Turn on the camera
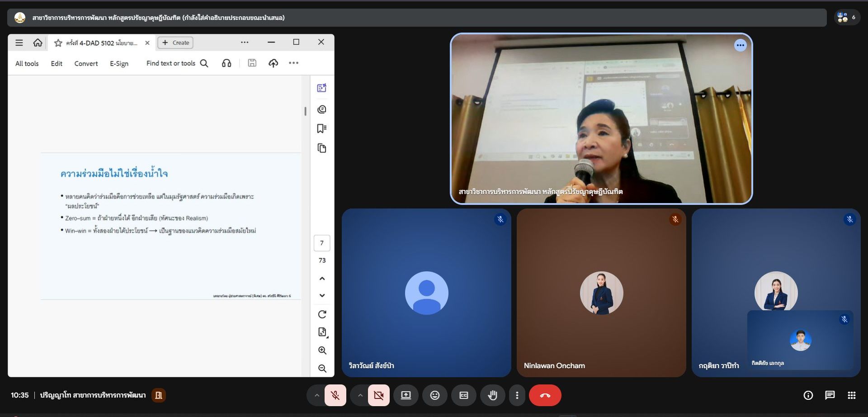868x417 pixels. point(378,395)
